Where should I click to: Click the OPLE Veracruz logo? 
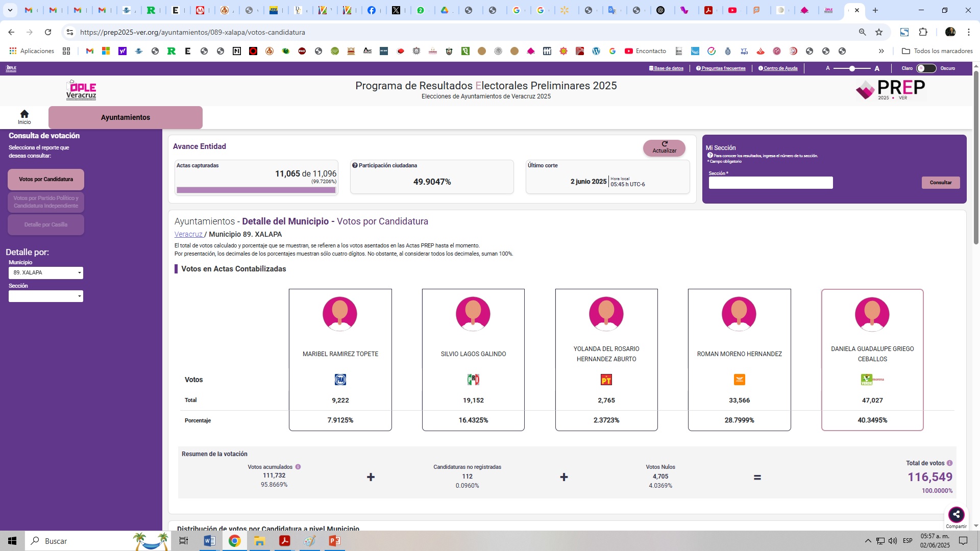(x=81, y=90)
